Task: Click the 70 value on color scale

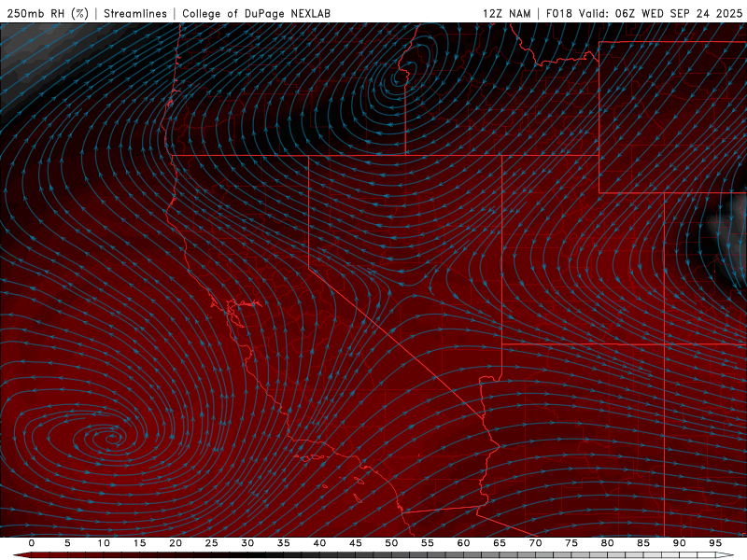Action: pyautogui.click(x=535, y=543)
